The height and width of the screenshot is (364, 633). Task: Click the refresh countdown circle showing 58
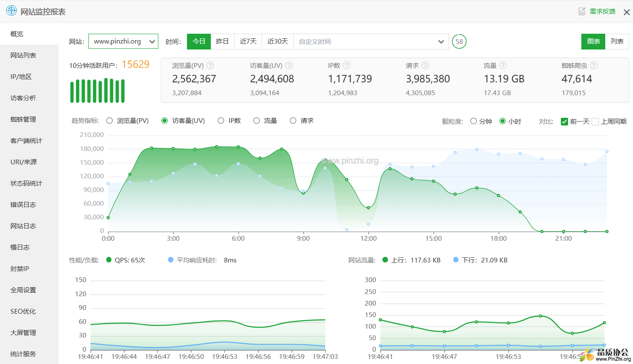point(459,41)
